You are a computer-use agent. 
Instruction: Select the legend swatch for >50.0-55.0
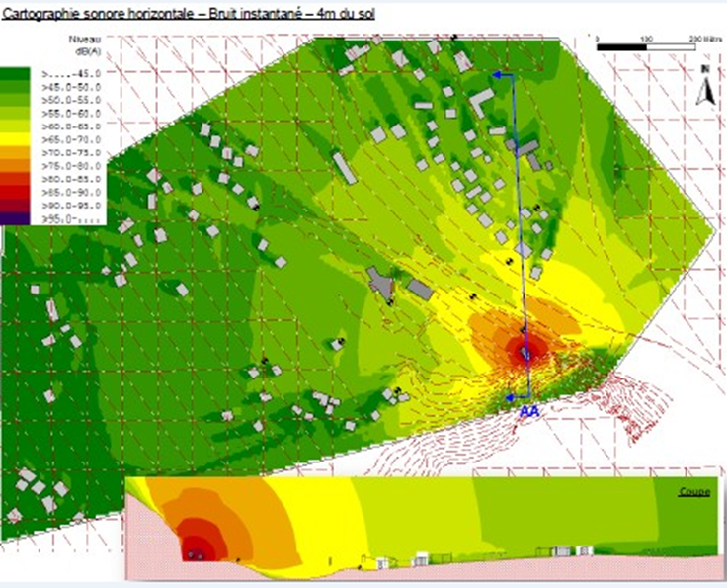[15, 100]
